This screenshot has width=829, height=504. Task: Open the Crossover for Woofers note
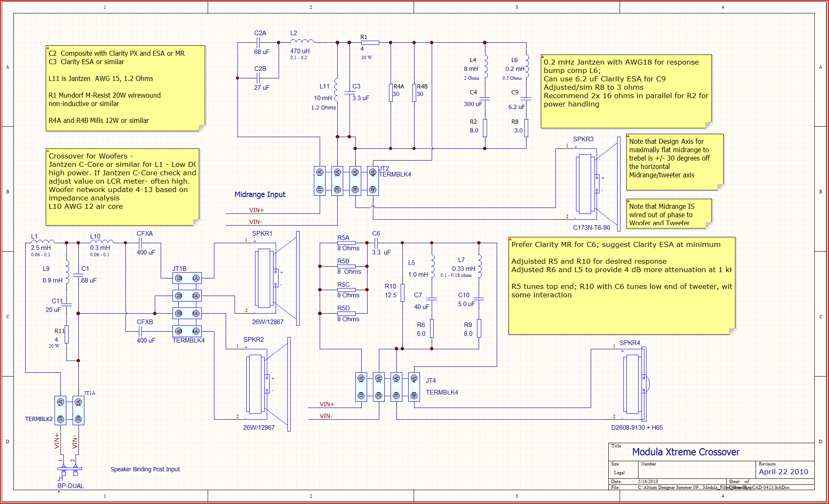coord(123,187)
